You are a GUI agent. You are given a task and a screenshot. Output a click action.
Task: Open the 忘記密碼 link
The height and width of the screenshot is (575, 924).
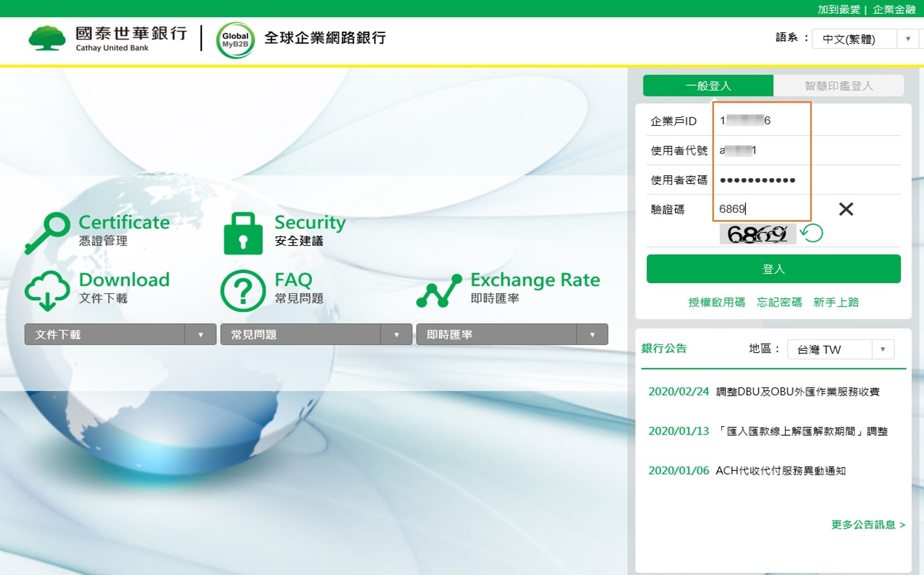tap(779, 302)
